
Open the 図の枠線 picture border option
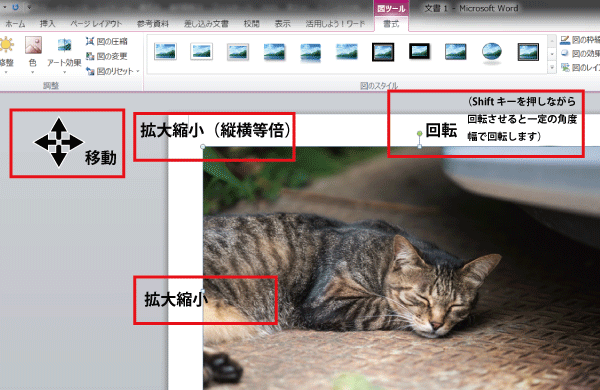(580, 39)
